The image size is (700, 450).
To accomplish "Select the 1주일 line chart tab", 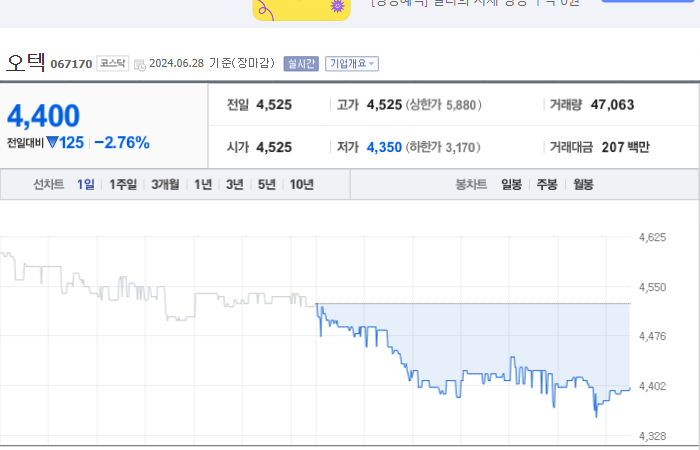I will click(123, 184).
